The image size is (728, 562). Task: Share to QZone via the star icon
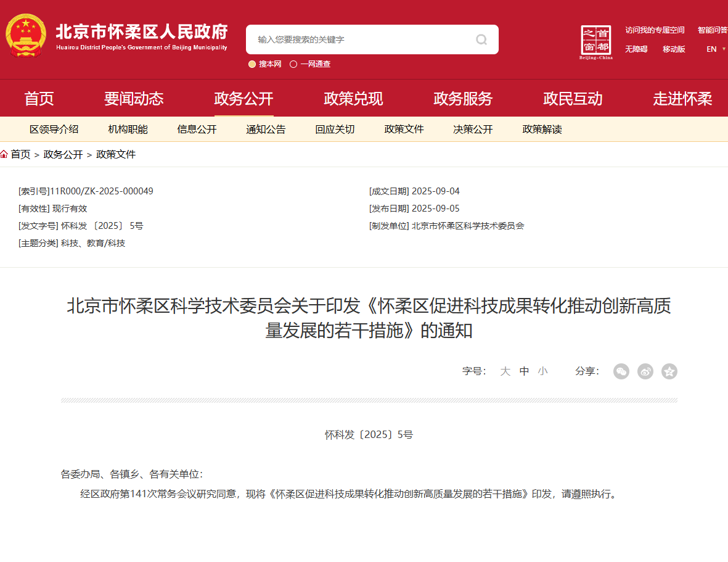pos(669,371)
